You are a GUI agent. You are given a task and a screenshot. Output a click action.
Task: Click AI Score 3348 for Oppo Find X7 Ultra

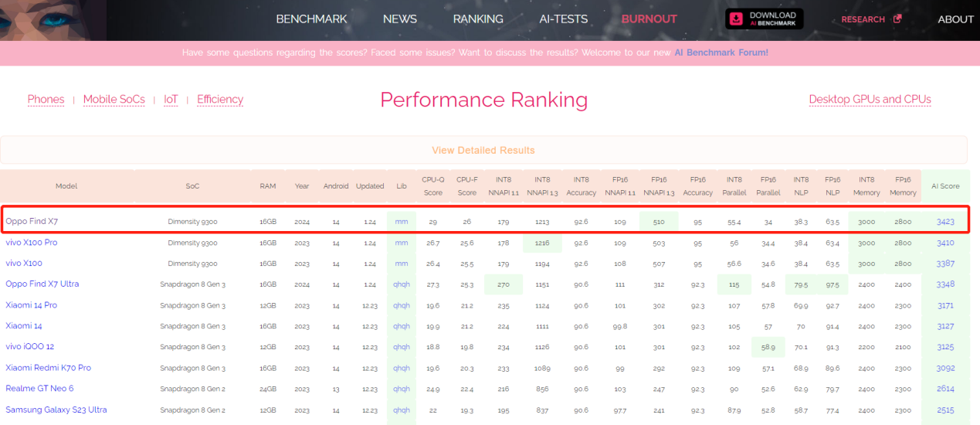tap(945, 284)
